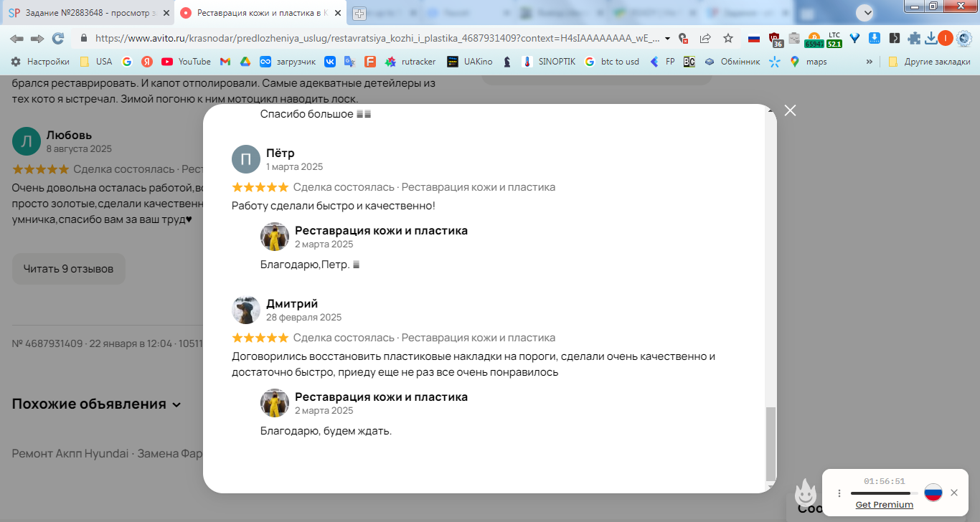The width and height of the screenshot is (980, 522).
Task: Open the maps bookmark
Action: pyautogui.click(x=808, y=62)
